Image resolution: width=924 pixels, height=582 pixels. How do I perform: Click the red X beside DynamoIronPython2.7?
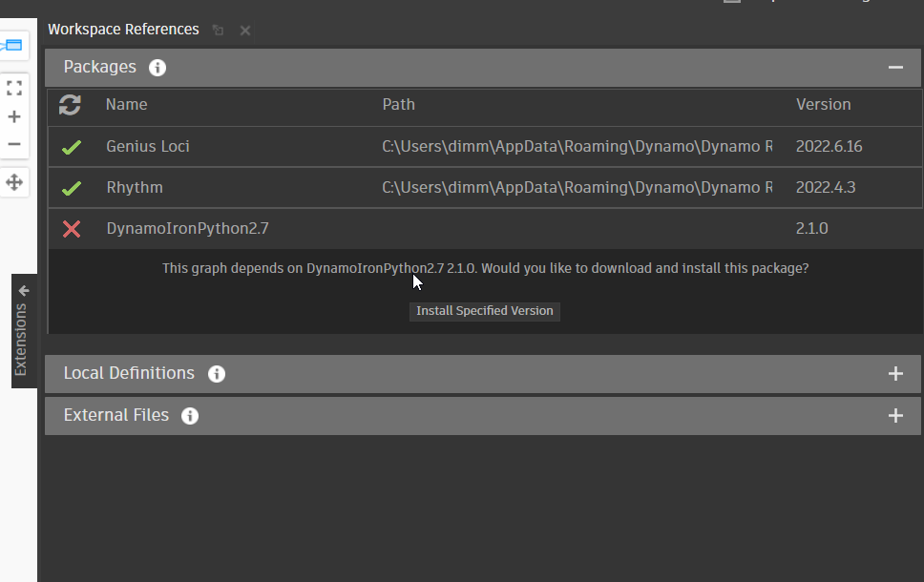(72, 228)
